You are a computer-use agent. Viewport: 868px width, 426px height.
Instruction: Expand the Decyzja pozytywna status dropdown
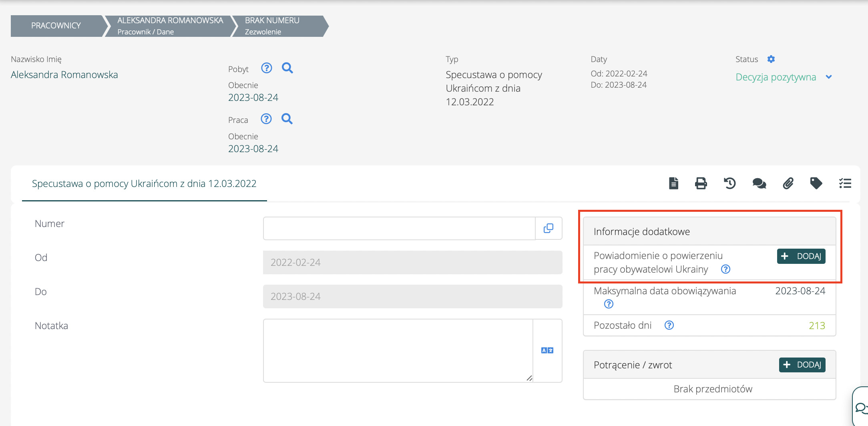pos(829,77)
